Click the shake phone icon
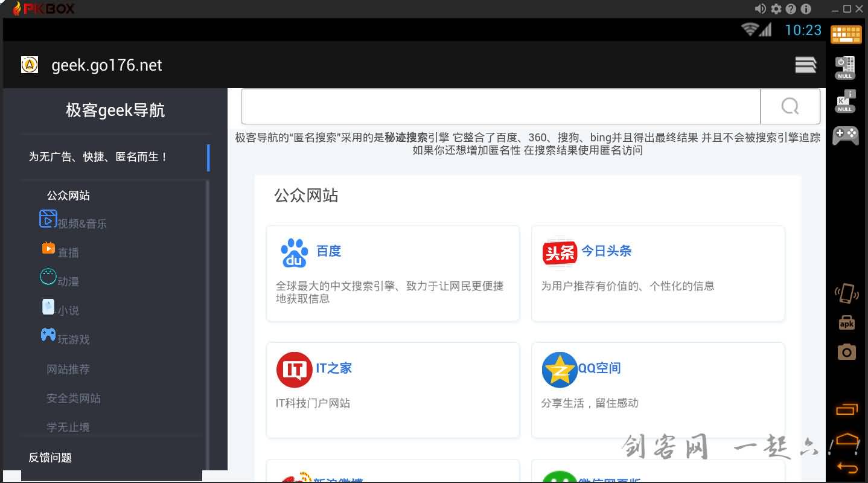The width and height of the screenshot is (868, 483). pos(846,293)
